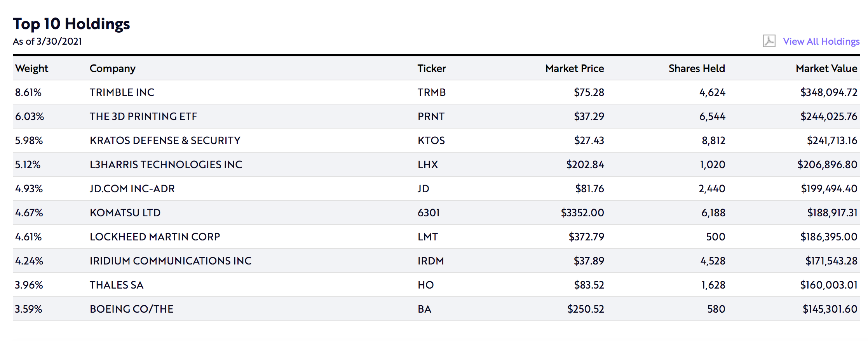This screenshot has height=341, width=868.
Task: Click the Shares Held column header
Action: 697,68
